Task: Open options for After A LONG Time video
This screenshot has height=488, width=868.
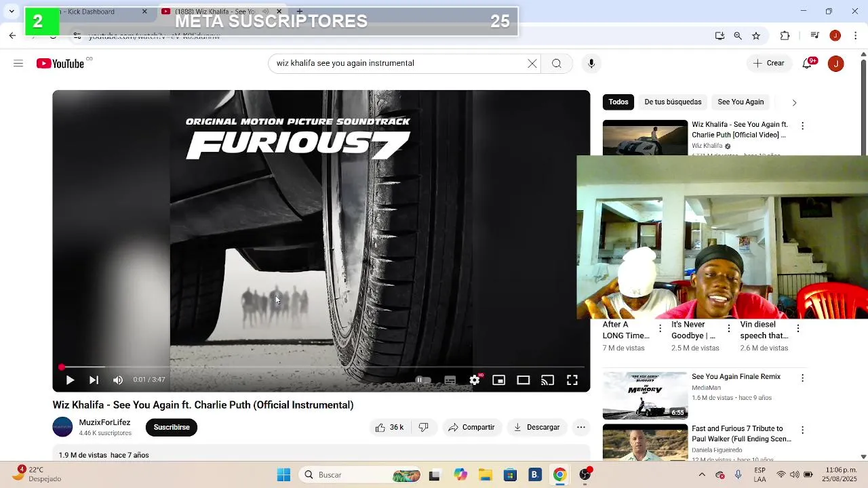Action: [x=660, y=329]
